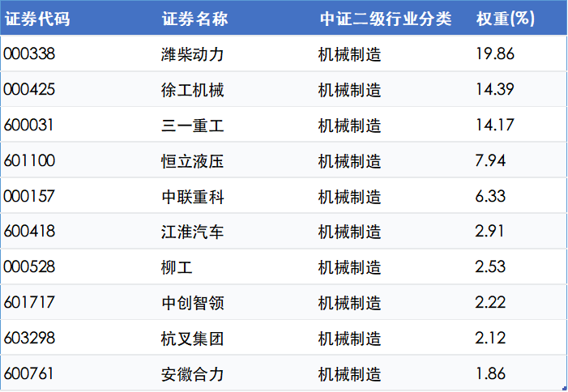Select 机械制造 in the 中联重科 row

click(349, 197)
